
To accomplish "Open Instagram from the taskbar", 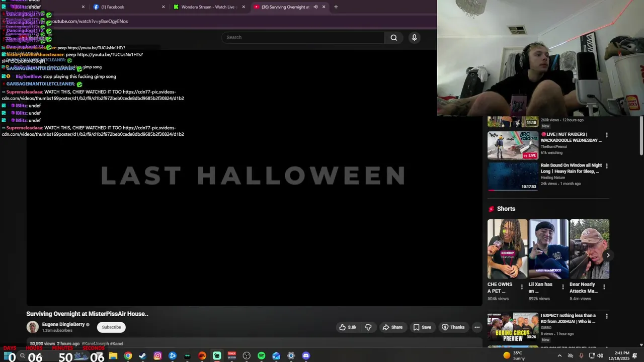I will (157, 356).
